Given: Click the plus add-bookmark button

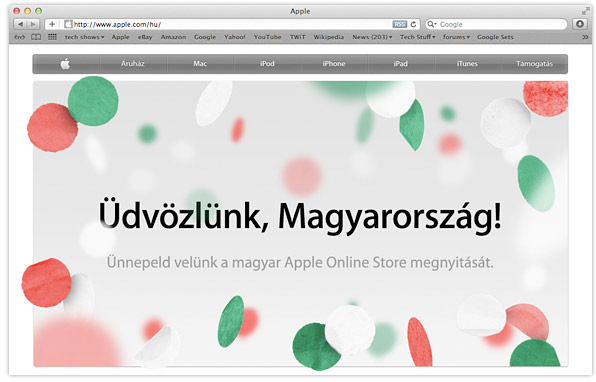Looking at the screenshot, I should click(52, 24).
